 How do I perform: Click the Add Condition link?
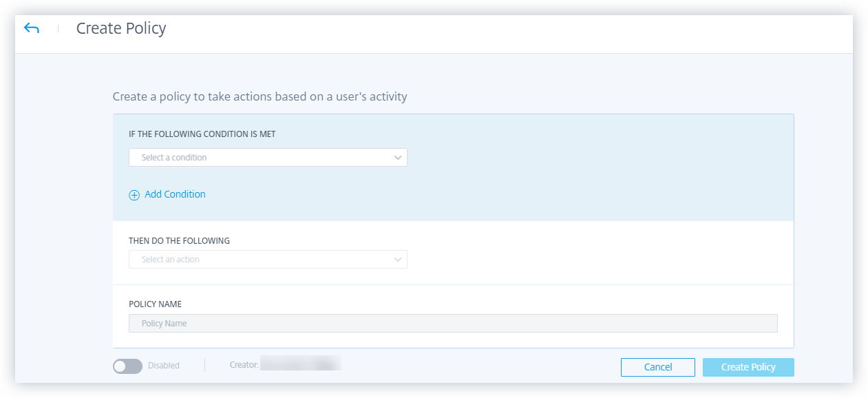tap(175, 194)
